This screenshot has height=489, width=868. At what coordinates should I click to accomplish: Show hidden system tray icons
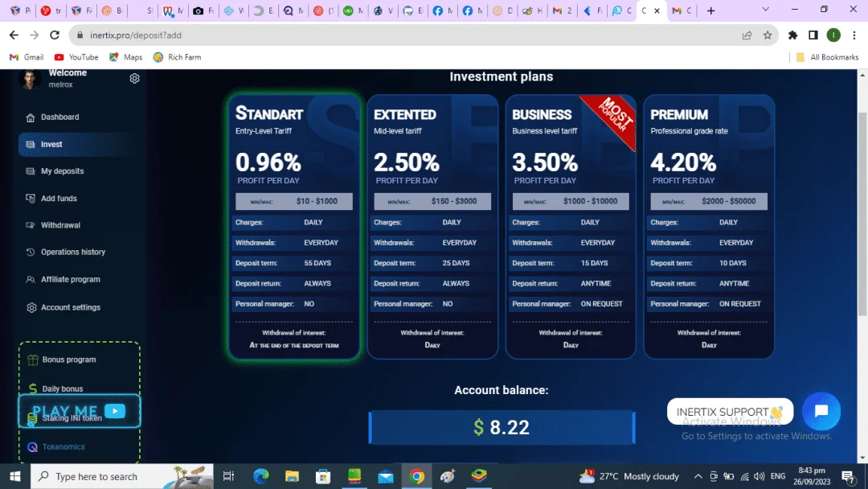[698, 476]
